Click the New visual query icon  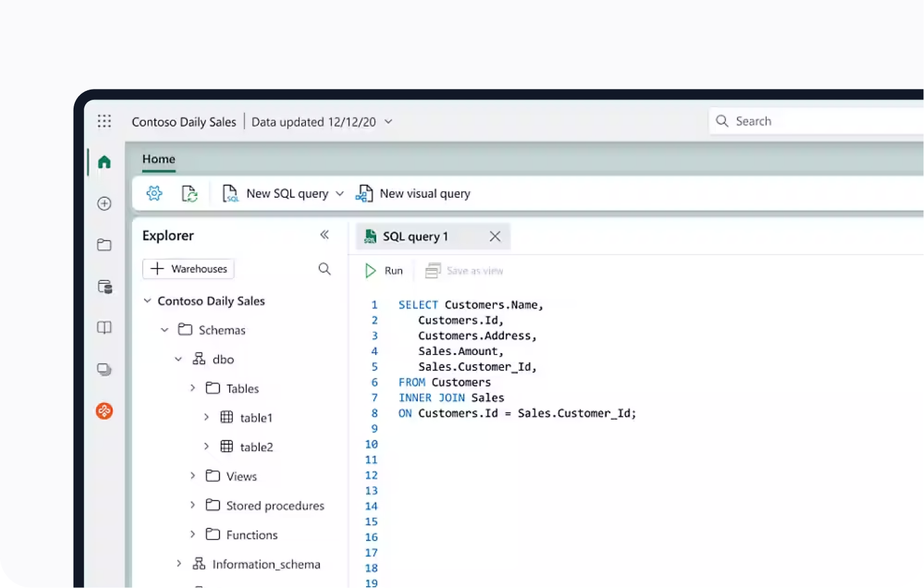pos(364,193)
